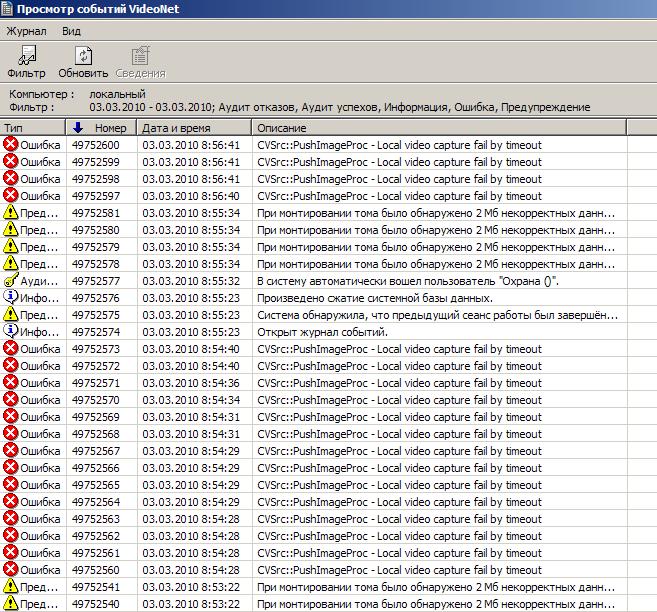Click the grayed Сведения details icon
The height and width of the screenshot is (612, 657).
click(x=140, y=55)
